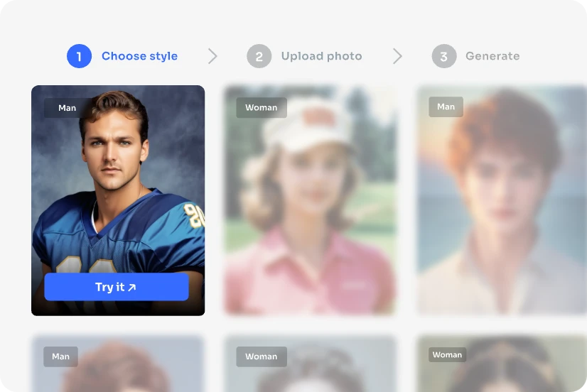
Task: Click the chevron after Choose style
Action: (x=212, y=56)
